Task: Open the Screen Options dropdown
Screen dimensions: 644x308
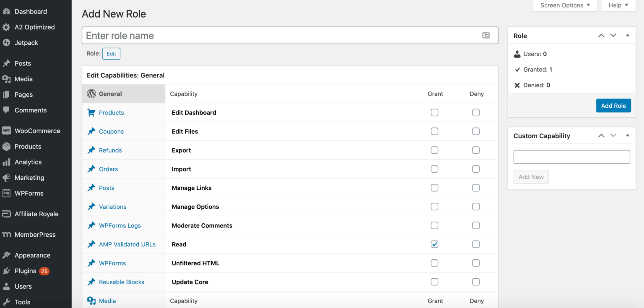Action: coord(565,5)
